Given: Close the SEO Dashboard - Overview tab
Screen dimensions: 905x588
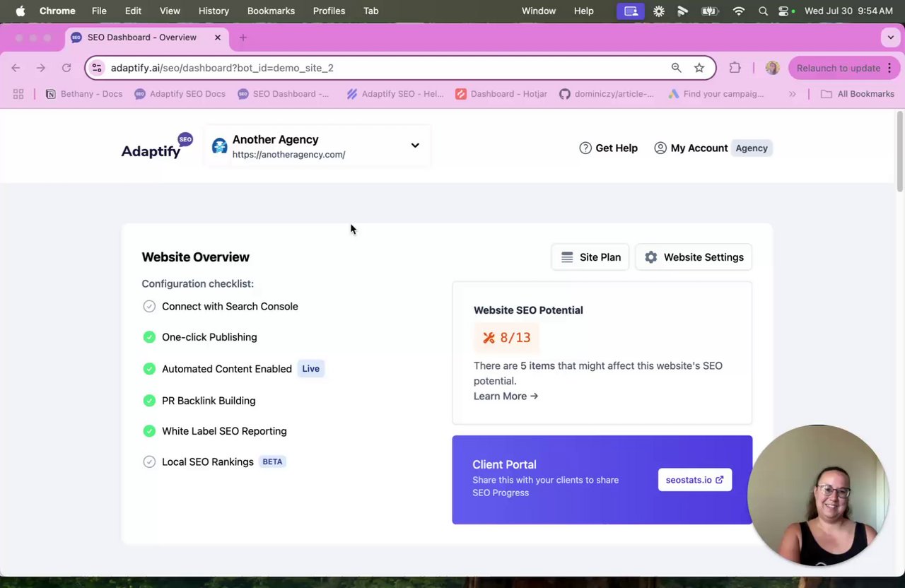Looking at the screenshot, I should coord(218,37).
